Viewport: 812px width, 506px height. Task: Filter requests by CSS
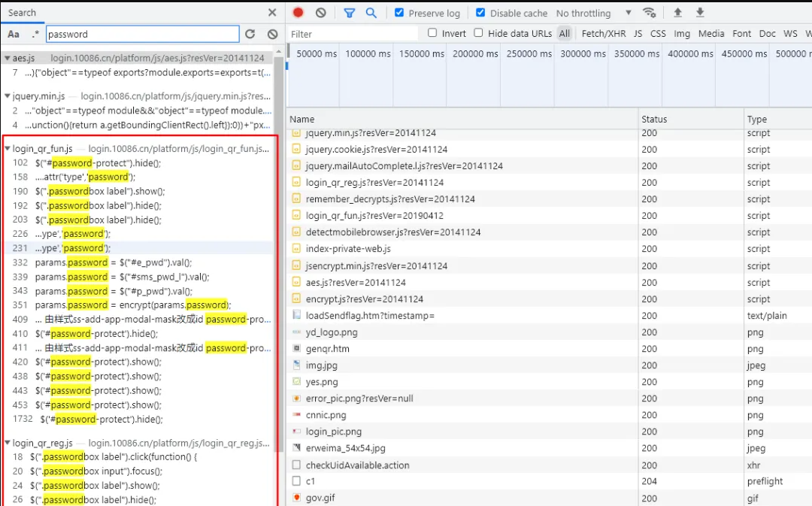pos(658,33)
